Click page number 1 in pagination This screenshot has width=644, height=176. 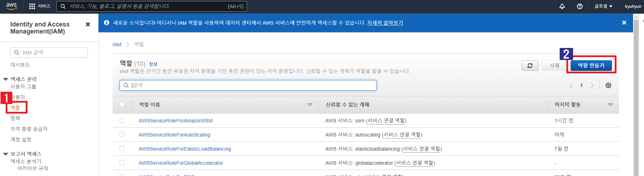click(582, 85)
